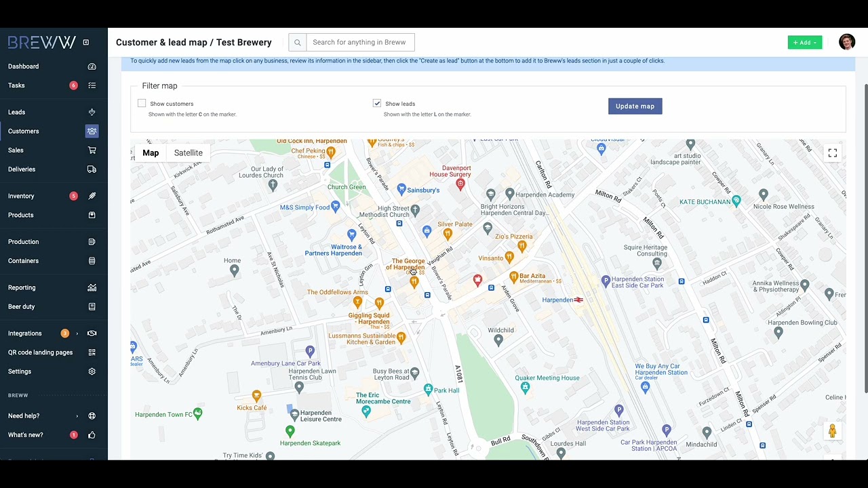Switch to Satellite map view
Image resolution: width=868 pixels, height=488 pixels.
(x=189, y=153)
